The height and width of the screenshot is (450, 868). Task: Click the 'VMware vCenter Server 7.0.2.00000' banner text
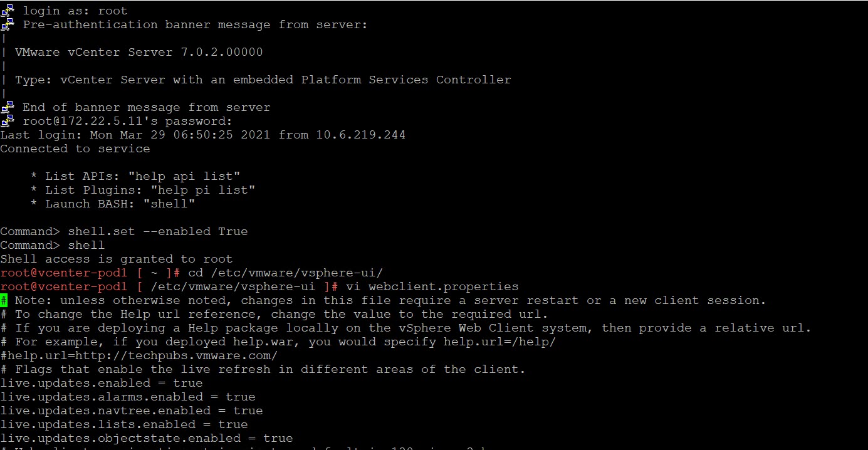pyautogui.click(x=139, y=52)
